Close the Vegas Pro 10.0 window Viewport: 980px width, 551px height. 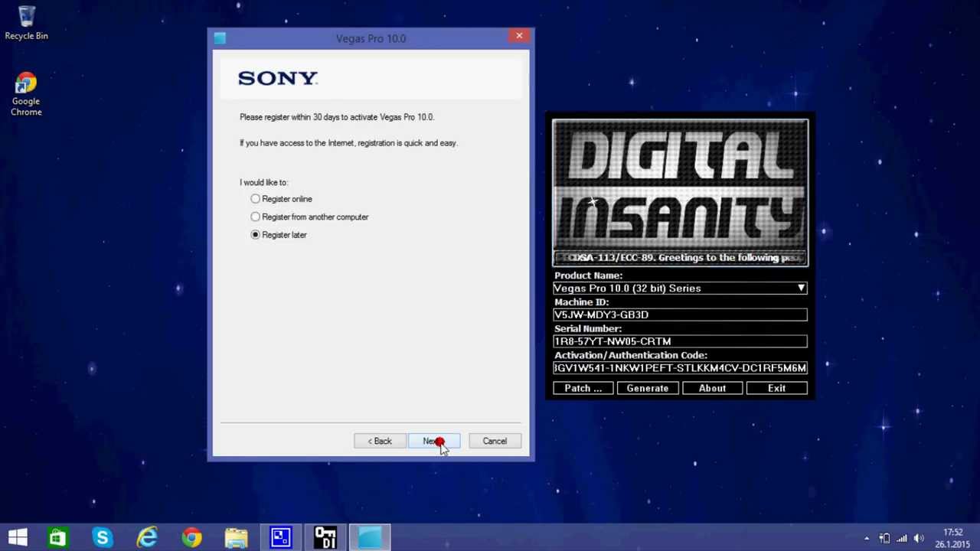click(x=519, y=36)
